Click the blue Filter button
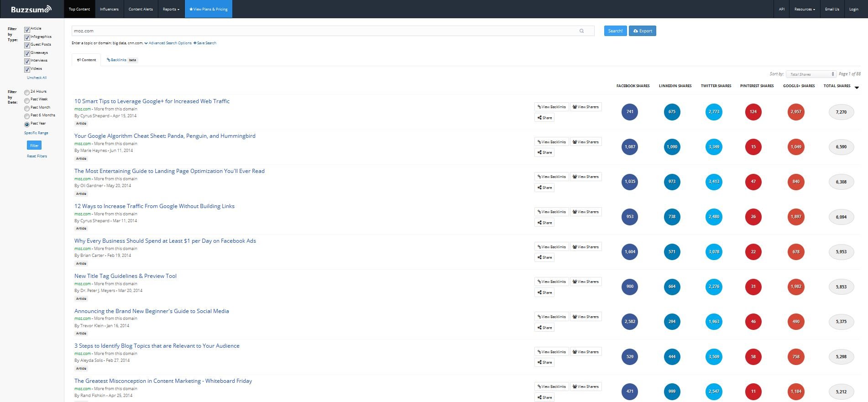 [34, 146]
